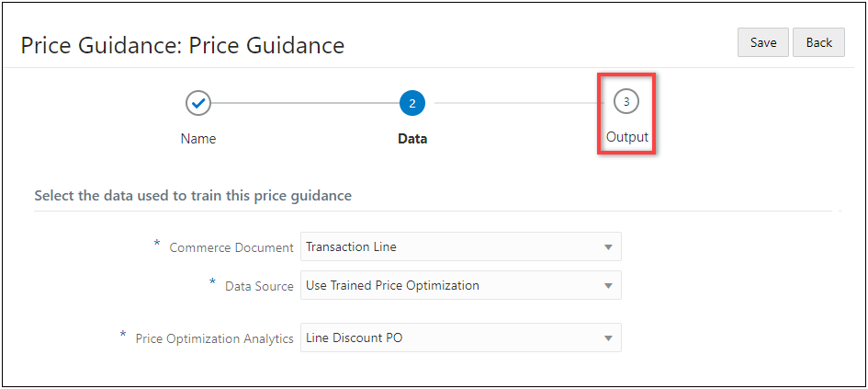Open the Data Source dropdown arrow
This screenshot has height=389, width=868.
click(607, 286)
